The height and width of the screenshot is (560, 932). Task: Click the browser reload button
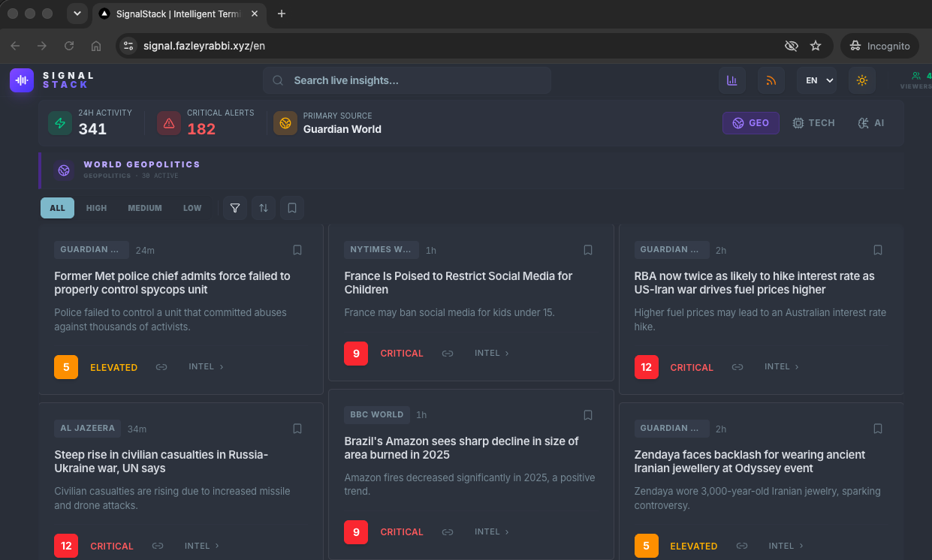click(69, 46)
